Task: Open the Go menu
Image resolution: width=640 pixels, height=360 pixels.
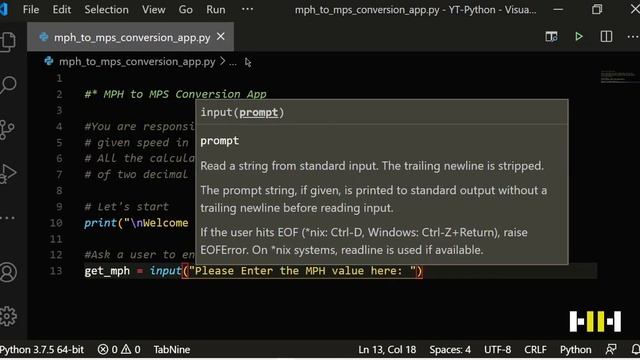Action: (x=185, y=9)
